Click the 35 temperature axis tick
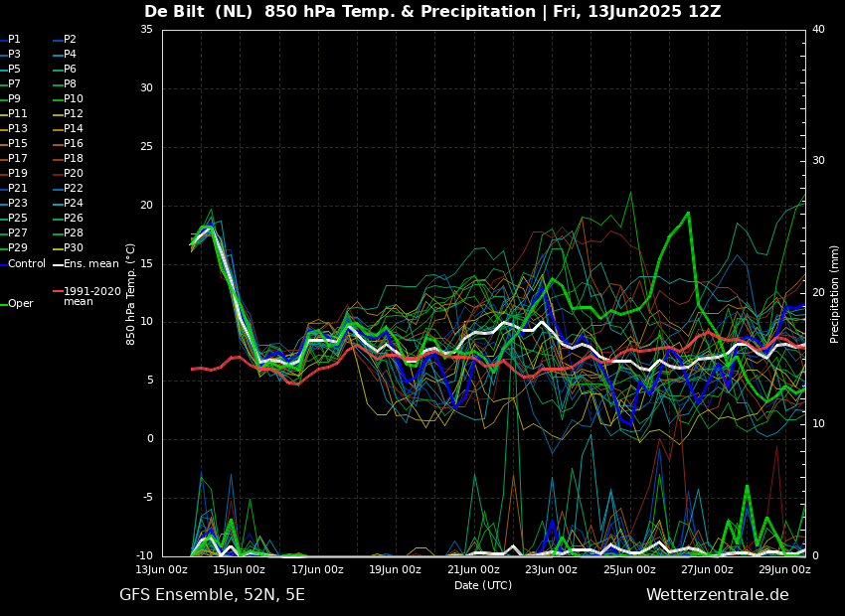Image resolution: width=845 pixels, height=616 pixels. [x=146, y=30]
